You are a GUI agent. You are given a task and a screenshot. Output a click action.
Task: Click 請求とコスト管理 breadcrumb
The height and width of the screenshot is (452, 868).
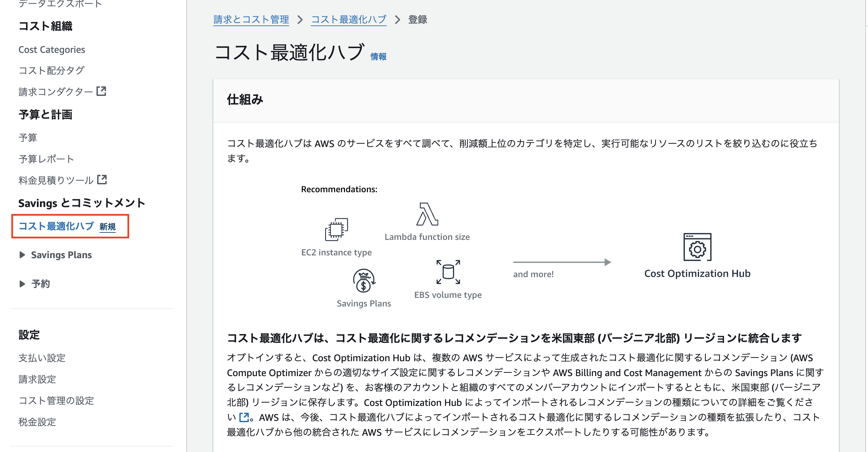[x=251, y=20]
